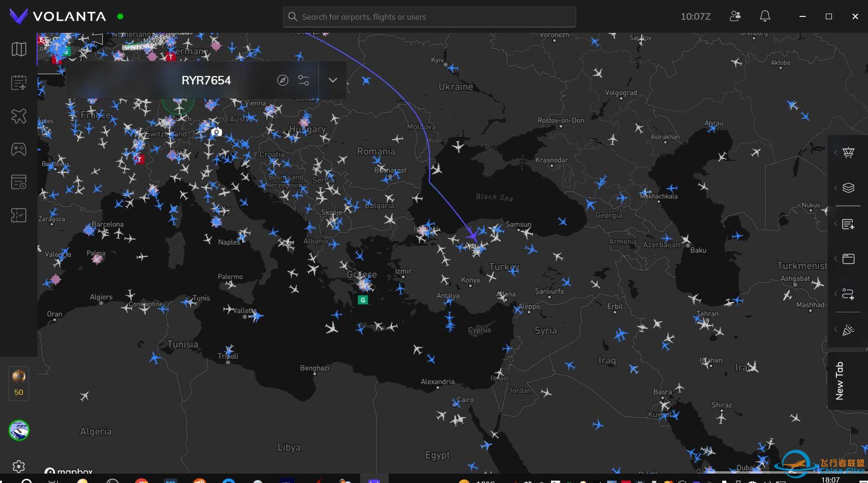Expand the route waypoints panel
The height and width of the screenshot is (483, 868).
click(848, 294)
